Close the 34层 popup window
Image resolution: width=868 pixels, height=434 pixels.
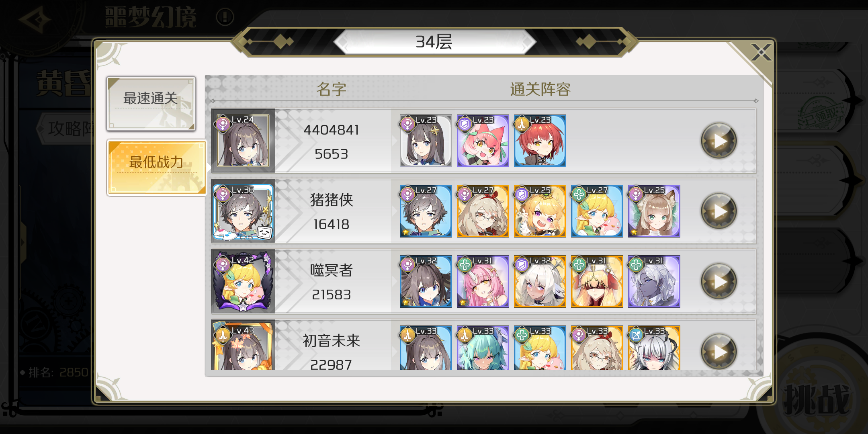[761, 53]
